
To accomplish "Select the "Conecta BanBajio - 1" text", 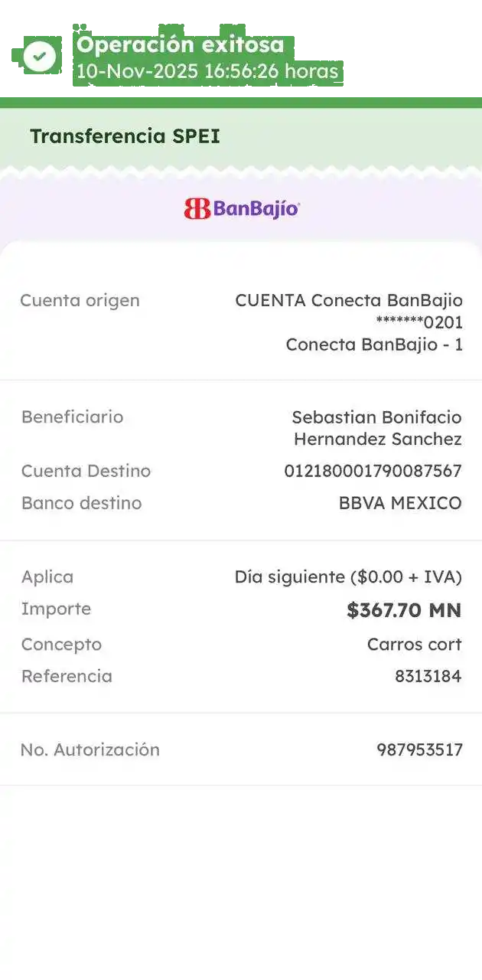I will pyautogui.click(x=373, y=345).
